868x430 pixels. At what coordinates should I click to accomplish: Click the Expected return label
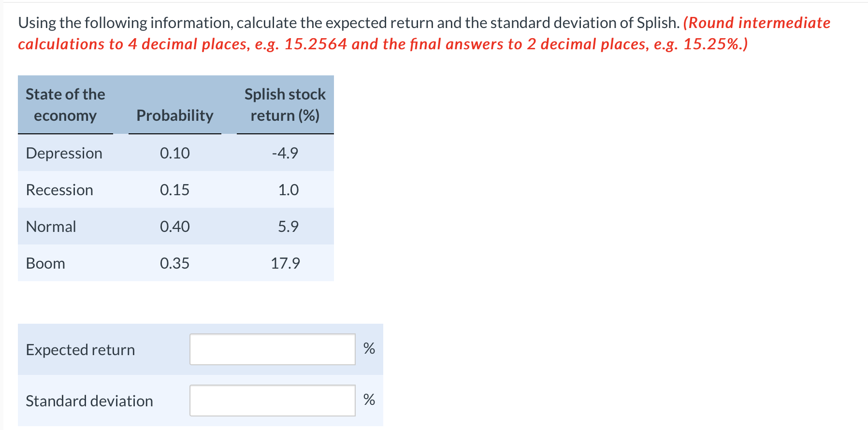tap(80, 350)
